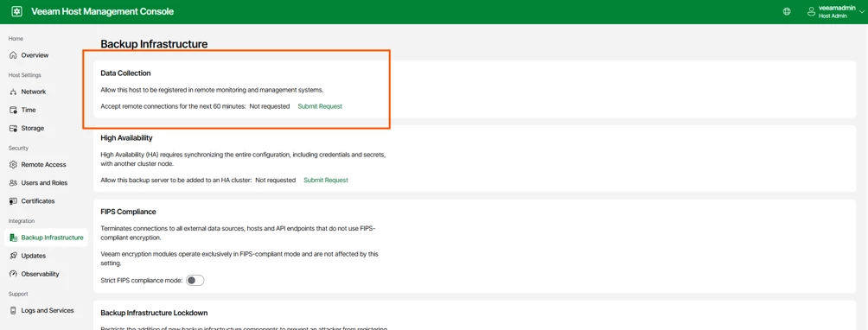The image size is (868, 330).
Task: Click 'Allow this host to be registered' description
Action: 212,90
